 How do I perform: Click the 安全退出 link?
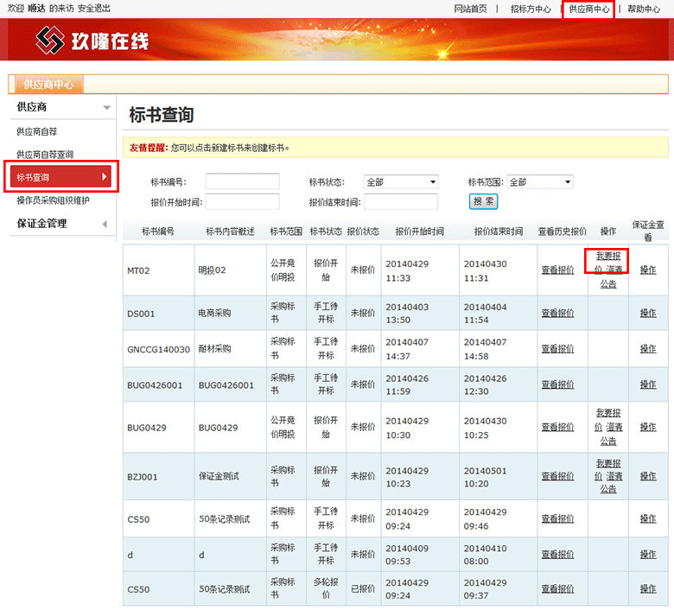click(93, 8)
